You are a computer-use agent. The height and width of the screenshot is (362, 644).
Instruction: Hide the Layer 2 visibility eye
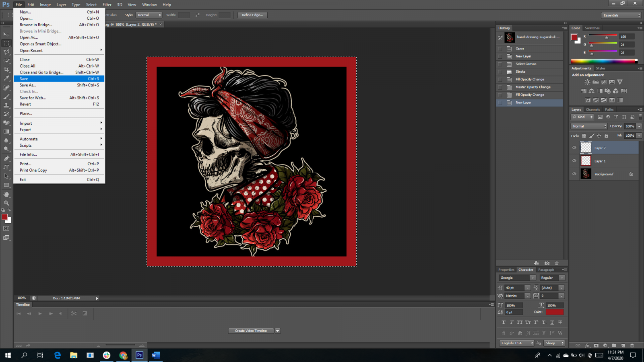click(x=574, y=148)
